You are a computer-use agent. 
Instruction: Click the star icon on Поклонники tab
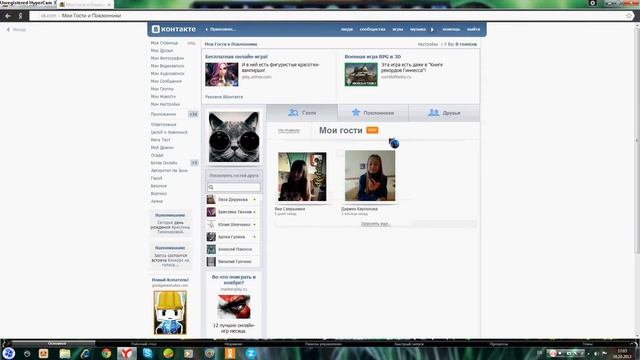coord(356,112)
